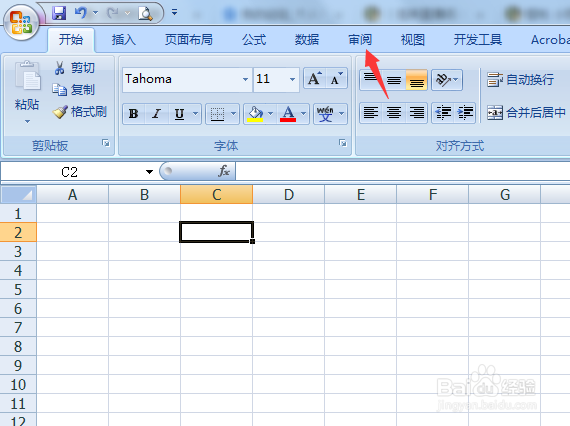The width and height of the screenshot is (570, 426).
Task: Click 合并后居中 merge and center
Action: pyautogui.click(x=526, y=113)
